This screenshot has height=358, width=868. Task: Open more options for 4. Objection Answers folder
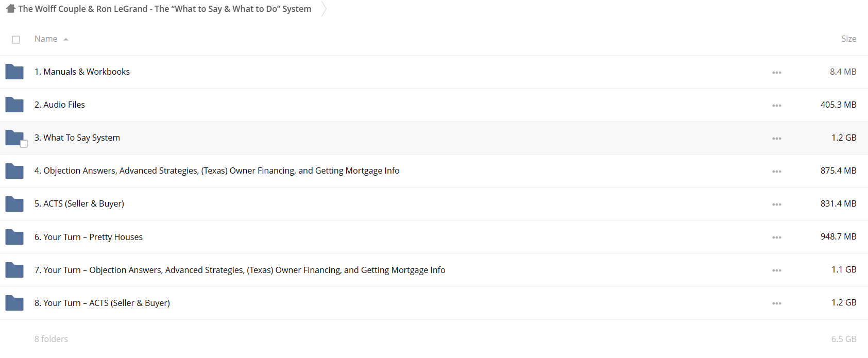click(777, 172)
